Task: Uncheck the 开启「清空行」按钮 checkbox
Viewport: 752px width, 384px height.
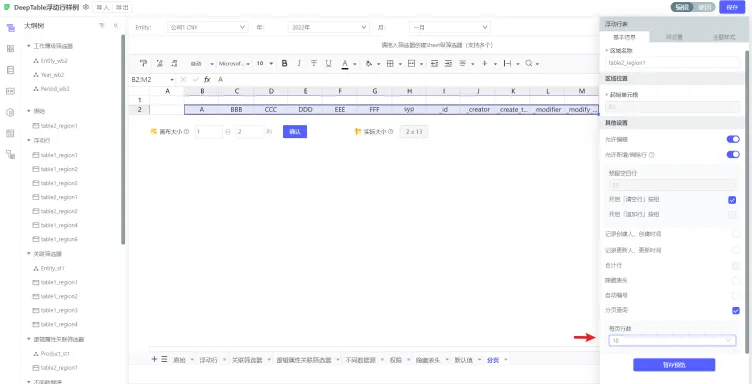Action: pos(732,199)
